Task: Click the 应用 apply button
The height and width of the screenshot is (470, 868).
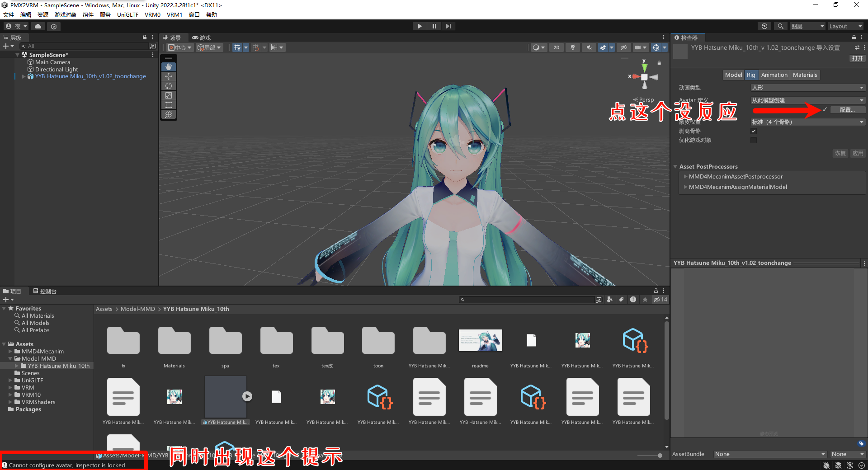Action: pos(858,153)
